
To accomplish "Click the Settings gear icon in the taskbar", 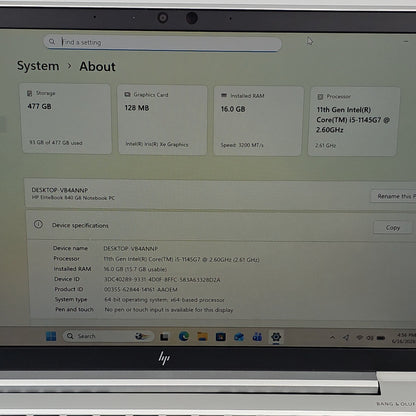I will click(x=276, y=337).
